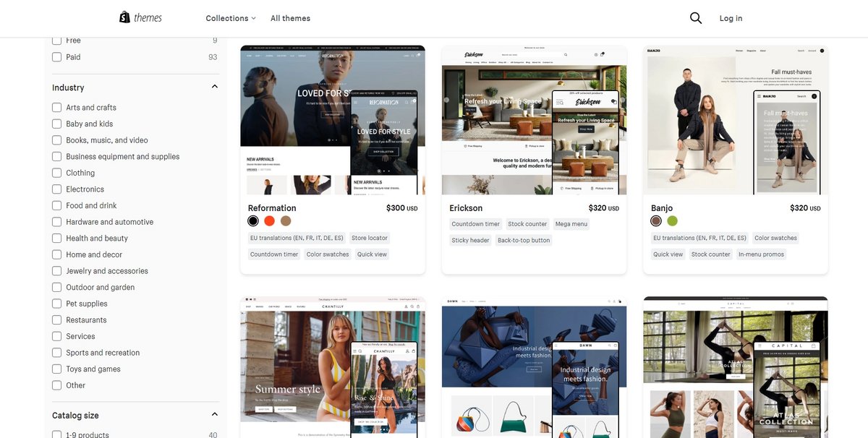Click the Countdown timer tag under Erickson

tap(475, 223)
